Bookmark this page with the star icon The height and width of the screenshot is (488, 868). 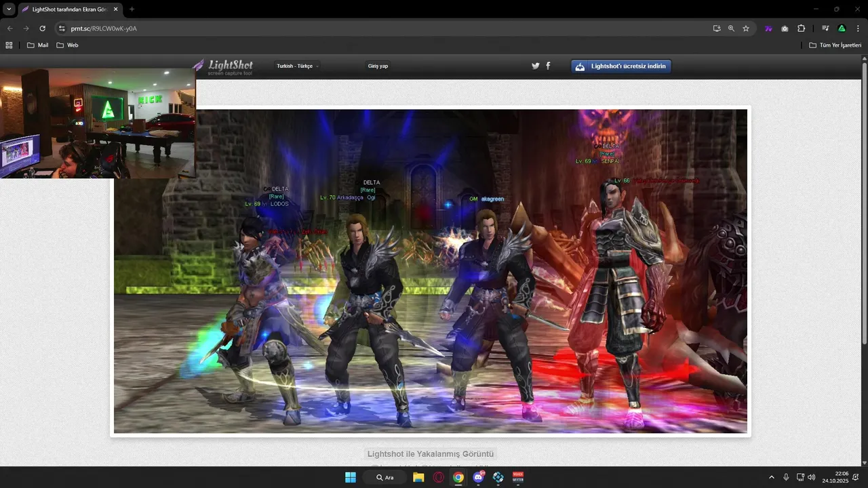click(x=746, y=28)
